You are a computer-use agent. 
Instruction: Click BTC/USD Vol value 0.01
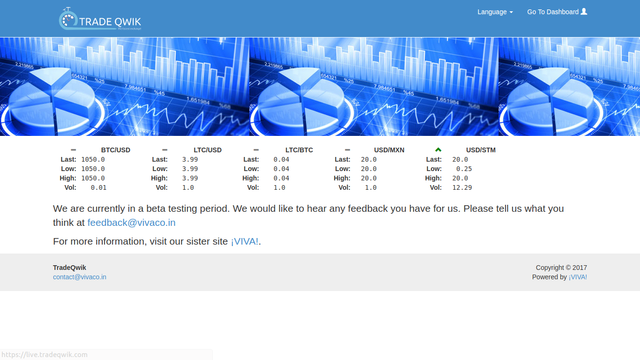98,187
